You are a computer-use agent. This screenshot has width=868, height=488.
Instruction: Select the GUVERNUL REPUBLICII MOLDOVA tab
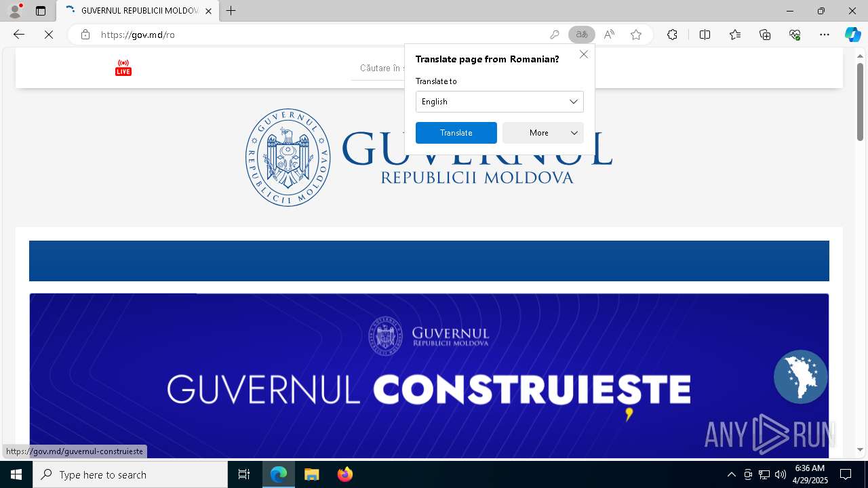point(139,11)
